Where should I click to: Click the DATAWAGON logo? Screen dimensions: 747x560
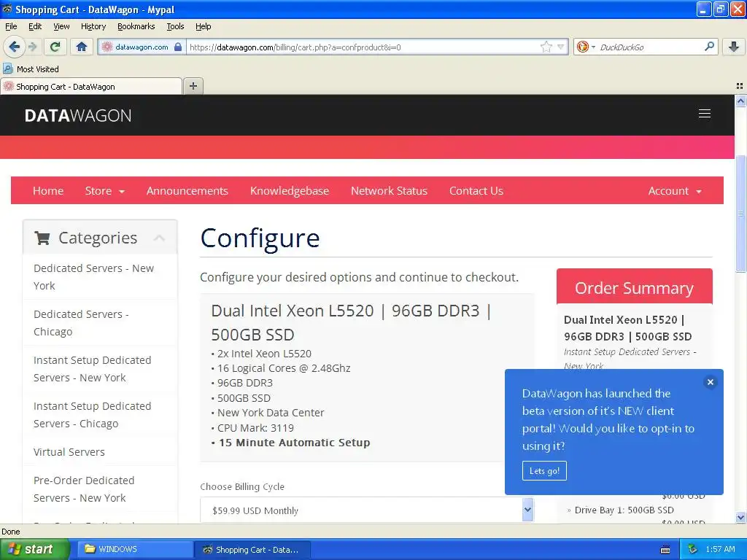[77, 115]
